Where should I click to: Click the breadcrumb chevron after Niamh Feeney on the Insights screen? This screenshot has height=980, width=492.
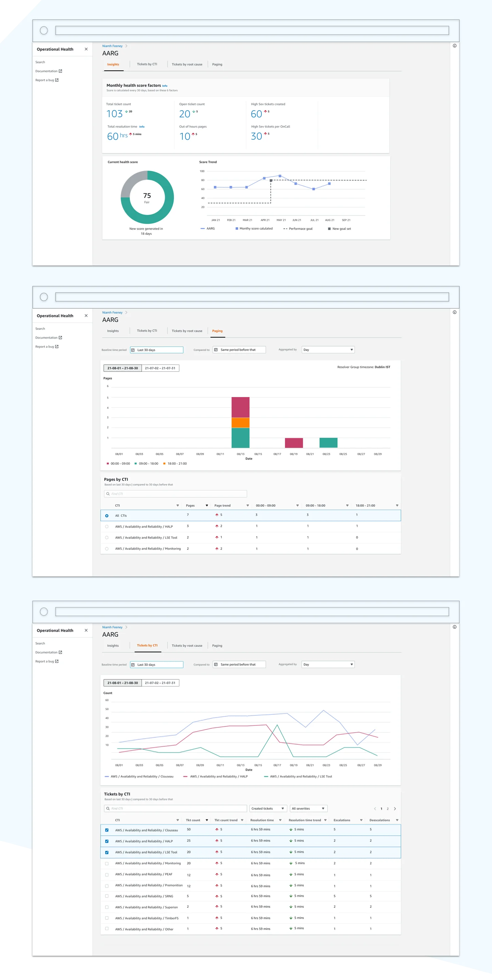126,46
